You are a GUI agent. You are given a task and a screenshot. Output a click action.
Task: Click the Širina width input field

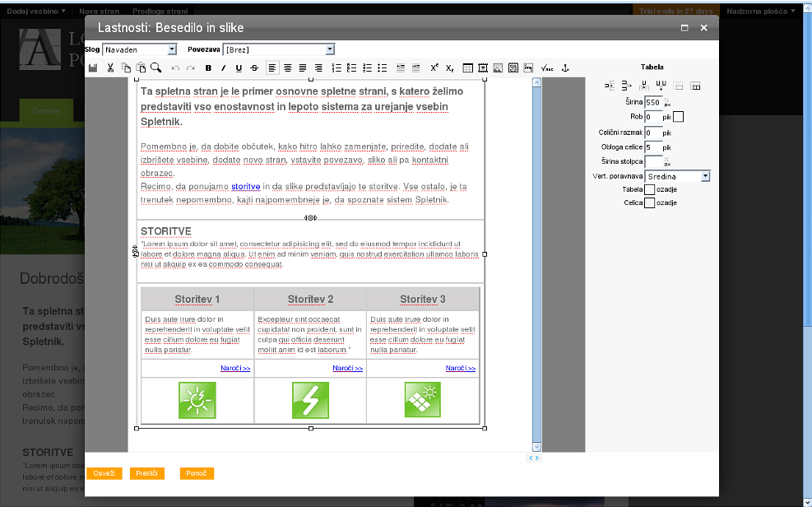(652, 103)
